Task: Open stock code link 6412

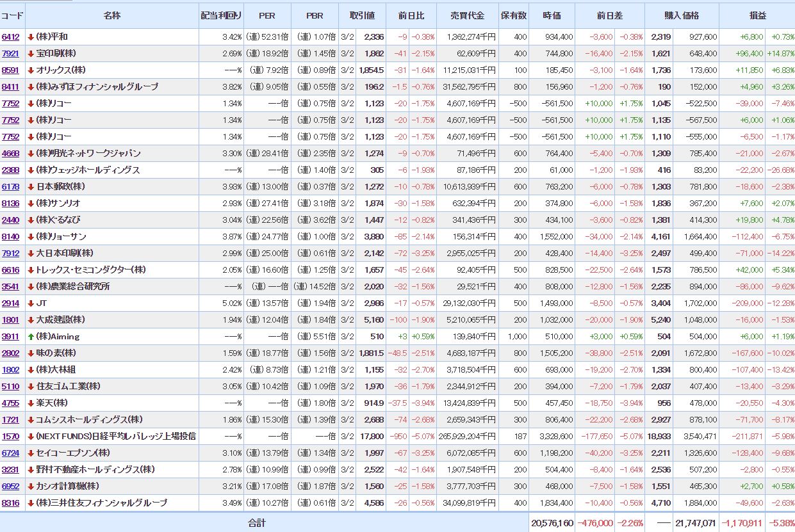Action: point(10,37)
